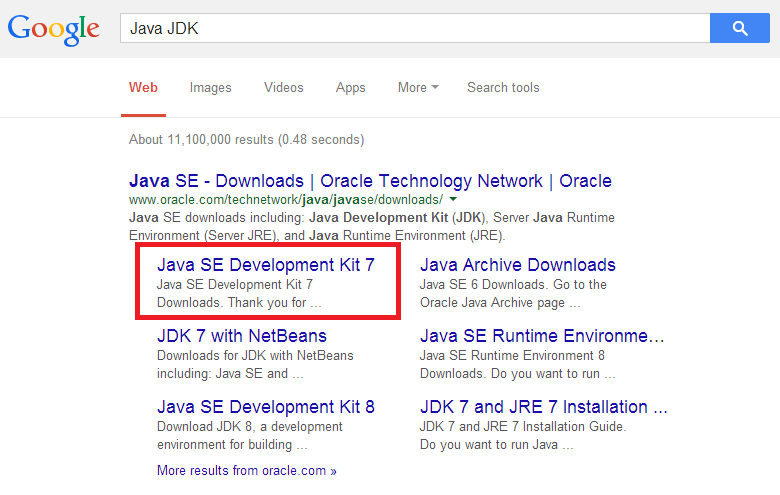The image size is (780, 495).
Task: Click snippet 'Java SE 6 Downloads. Go to the'
Action: [x=513, y=284]
